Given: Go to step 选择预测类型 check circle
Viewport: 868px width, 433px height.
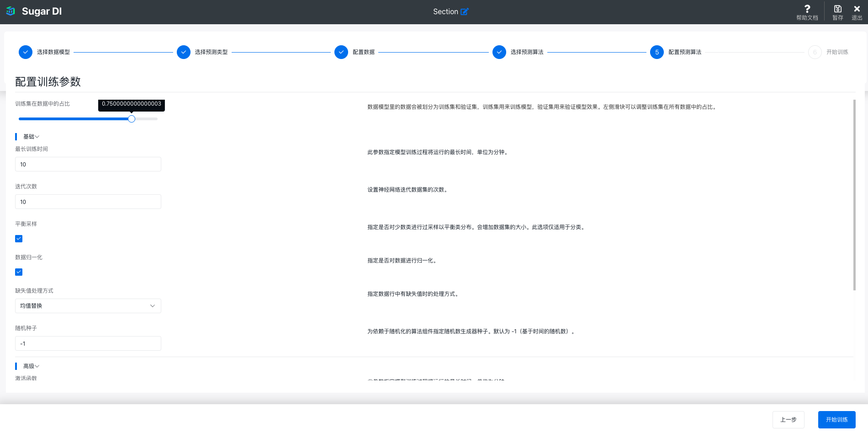Looking at the screenshot, I should click(184, 52).
